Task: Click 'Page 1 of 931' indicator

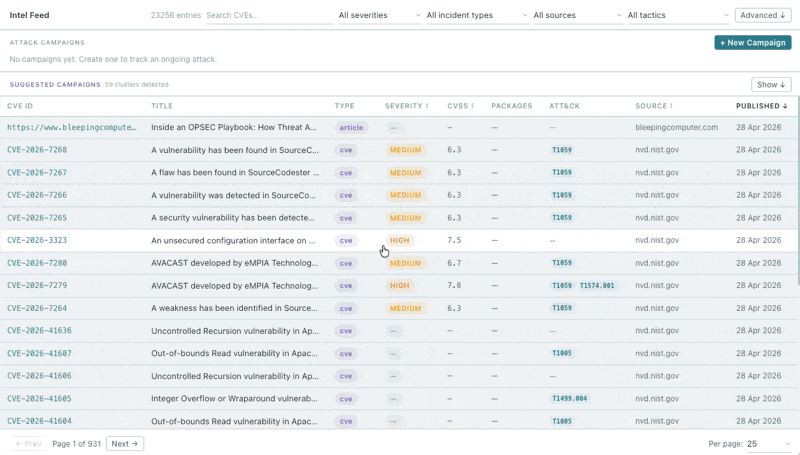Action: 77,444
